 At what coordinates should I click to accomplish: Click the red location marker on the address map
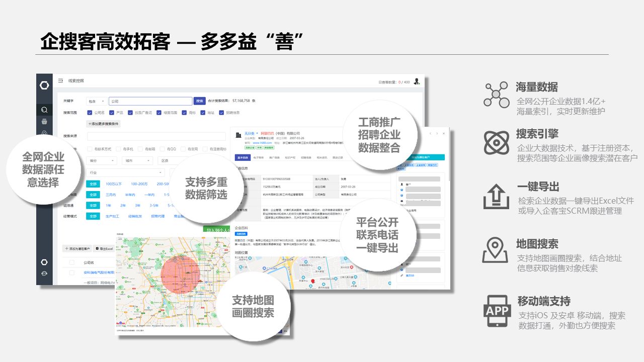click(313, 281)
